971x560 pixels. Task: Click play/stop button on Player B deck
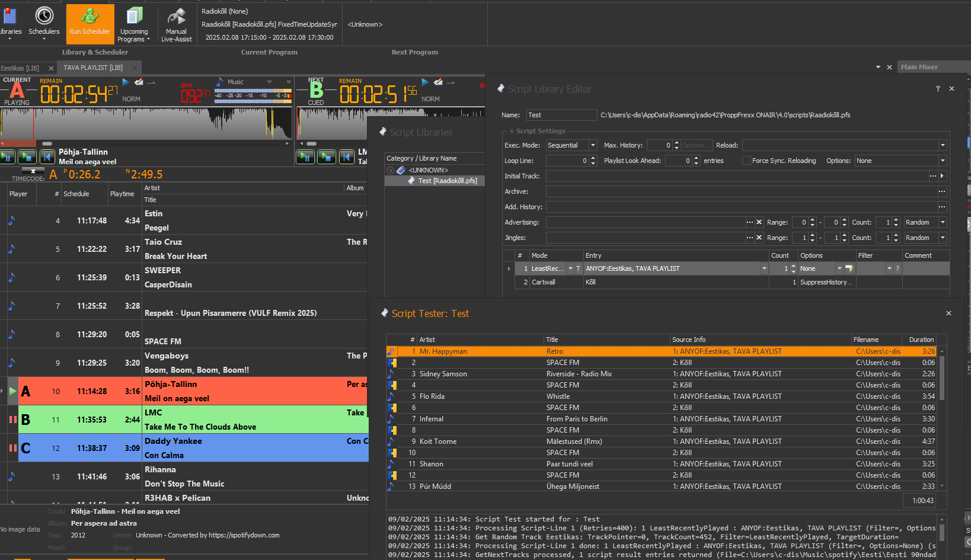[x=327, y=156]
